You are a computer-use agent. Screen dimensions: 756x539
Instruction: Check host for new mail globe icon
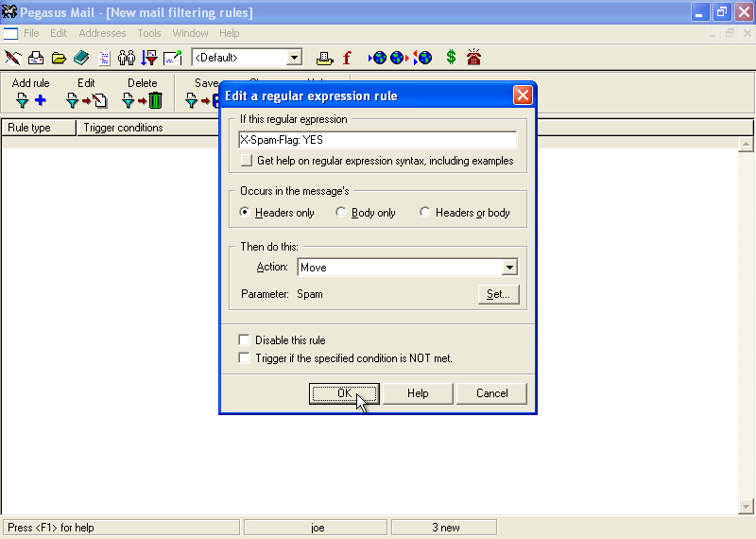377,58
